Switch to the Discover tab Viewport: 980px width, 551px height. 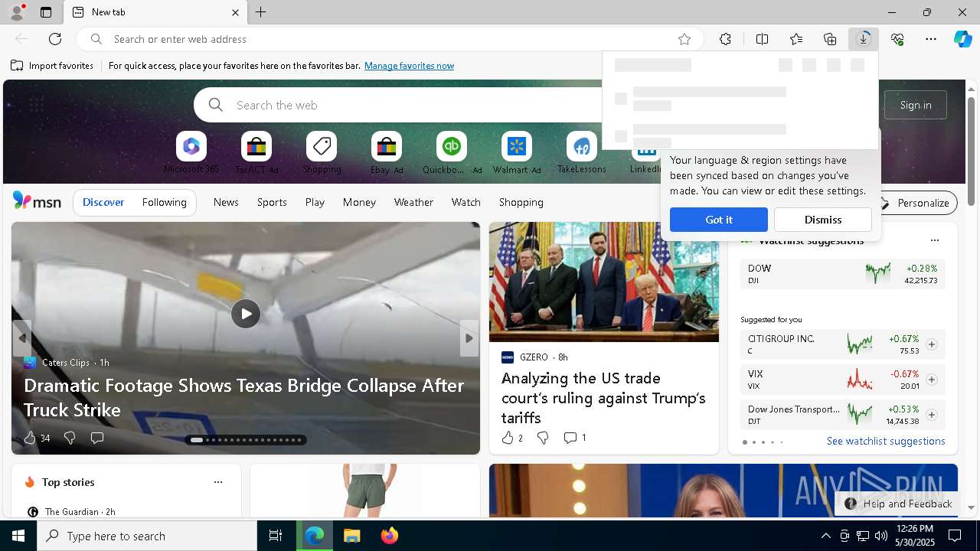[x=103, y=202]
